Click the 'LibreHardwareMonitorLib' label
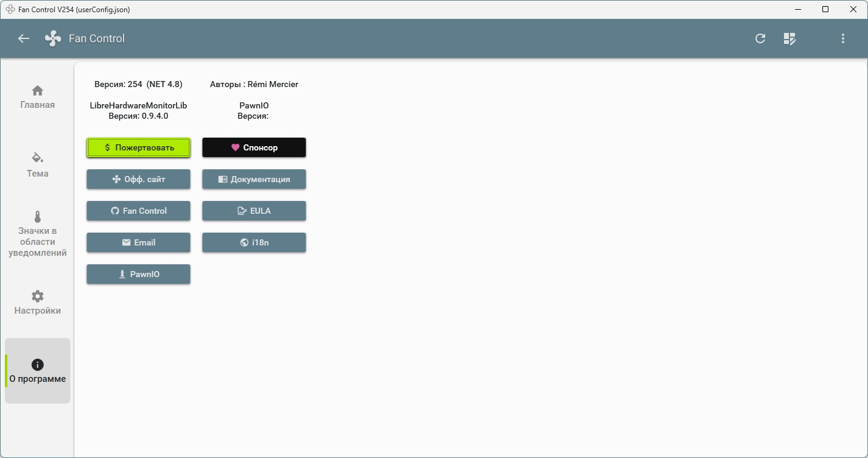This screenshot has height=458, width=868. pyautogui.click(x=138, y=105)
